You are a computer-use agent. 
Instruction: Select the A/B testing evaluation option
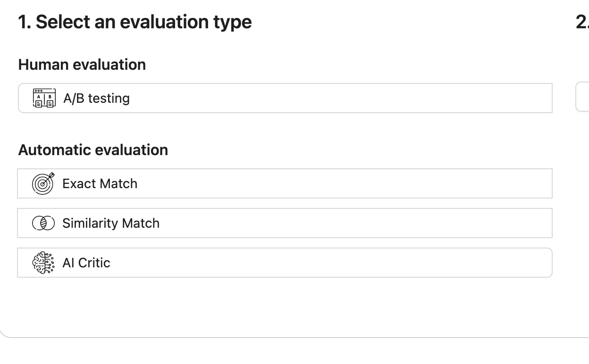pos(285,98)
